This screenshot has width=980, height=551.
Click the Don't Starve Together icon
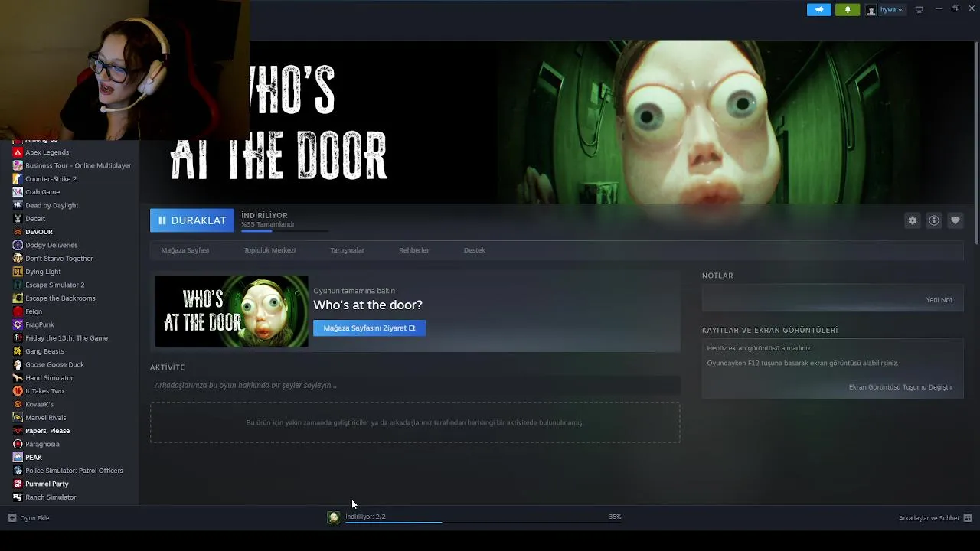tap(18, 259)
